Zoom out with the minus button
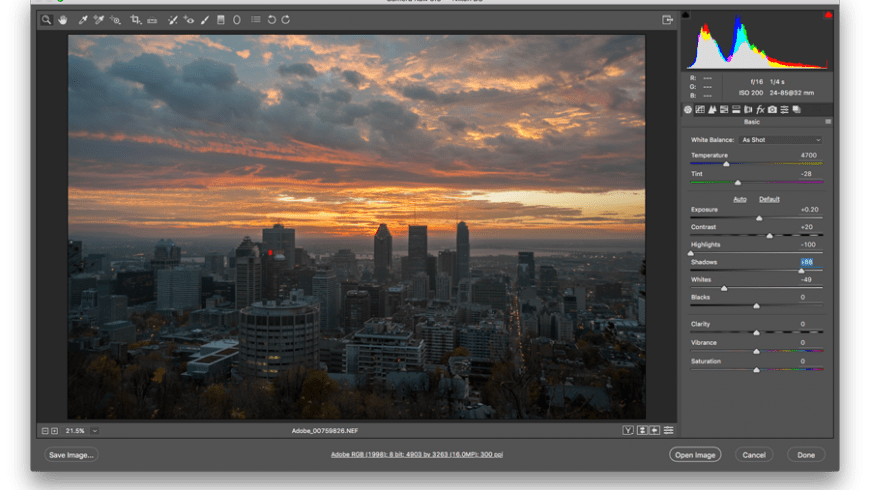 tap(45, 431)
